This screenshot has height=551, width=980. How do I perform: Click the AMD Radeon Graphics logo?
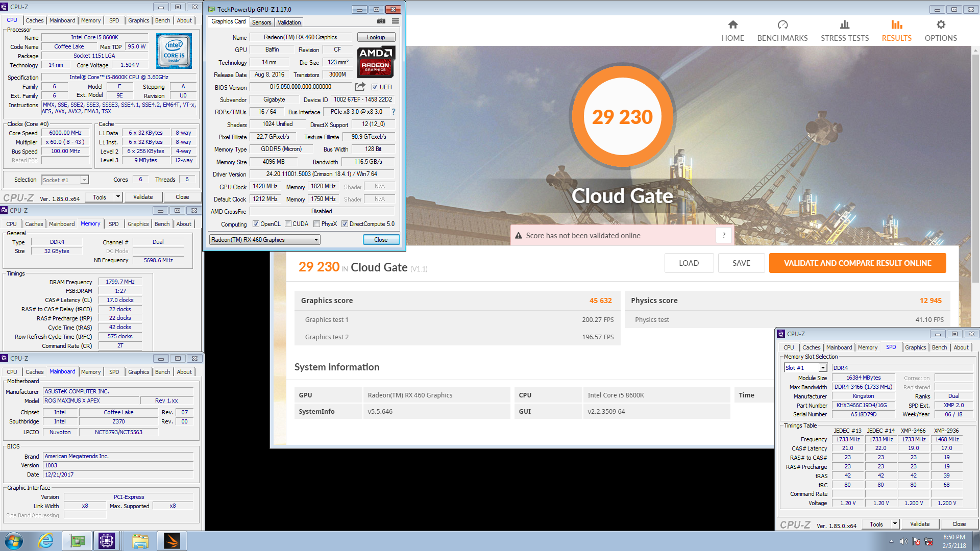click(376, 61)
